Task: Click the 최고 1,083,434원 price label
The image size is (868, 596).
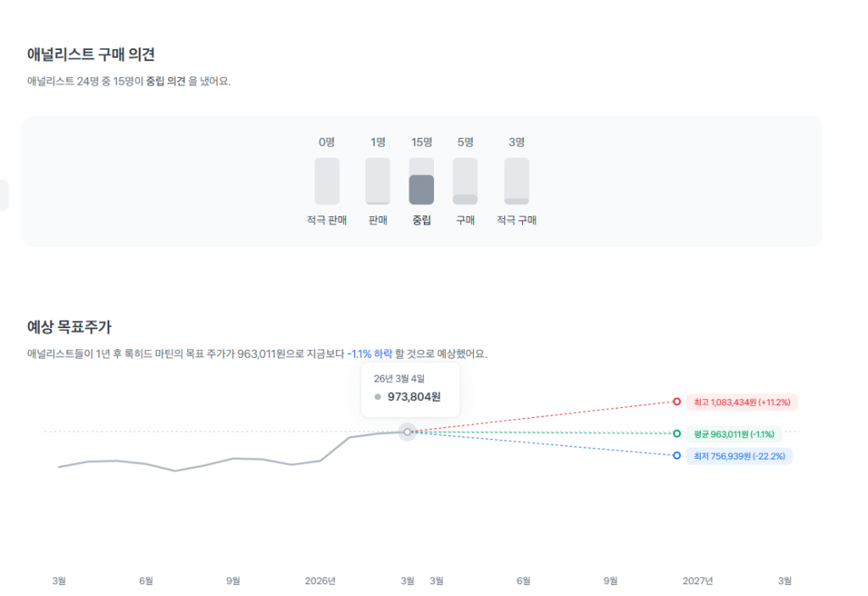Action: point(743,402)
